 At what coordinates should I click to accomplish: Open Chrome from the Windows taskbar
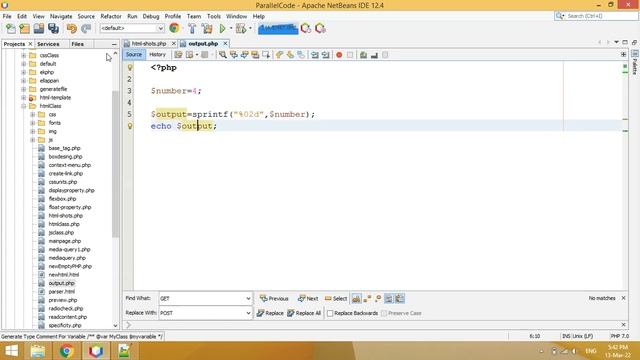click(66, 351)
